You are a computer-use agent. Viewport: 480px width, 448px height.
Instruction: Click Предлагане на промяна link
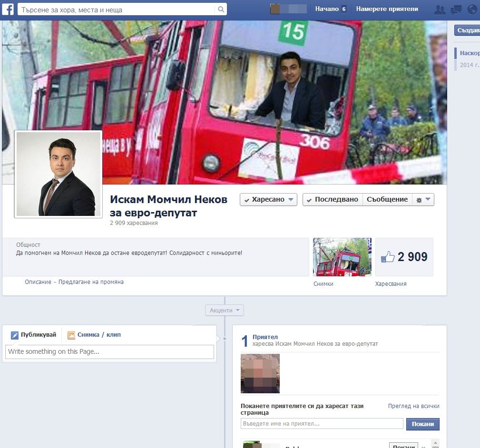[91, 282]
